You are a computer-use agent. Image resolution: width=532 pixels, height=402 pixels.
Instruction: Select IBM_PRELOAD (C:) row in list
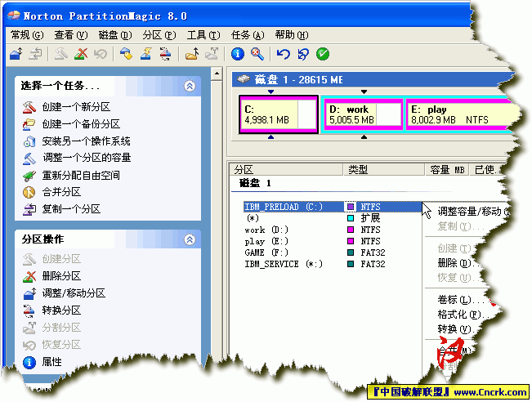[333, 207]
